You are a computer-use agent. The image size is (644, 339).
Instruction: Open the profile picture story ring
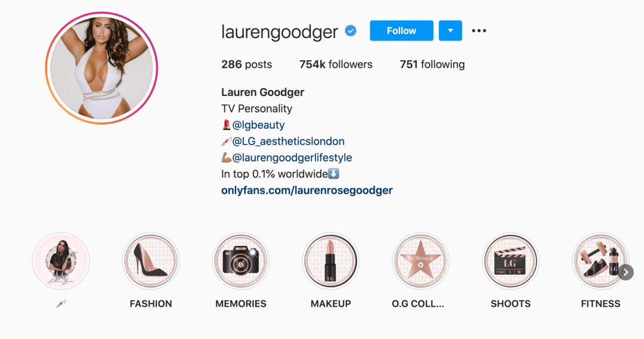101,68
